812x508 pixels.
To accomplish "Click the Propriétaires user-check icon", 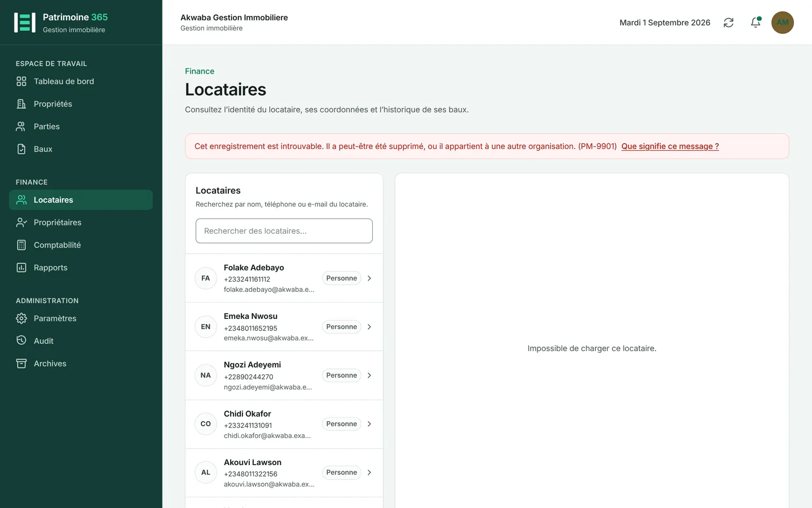I will [x=21, y=222].
